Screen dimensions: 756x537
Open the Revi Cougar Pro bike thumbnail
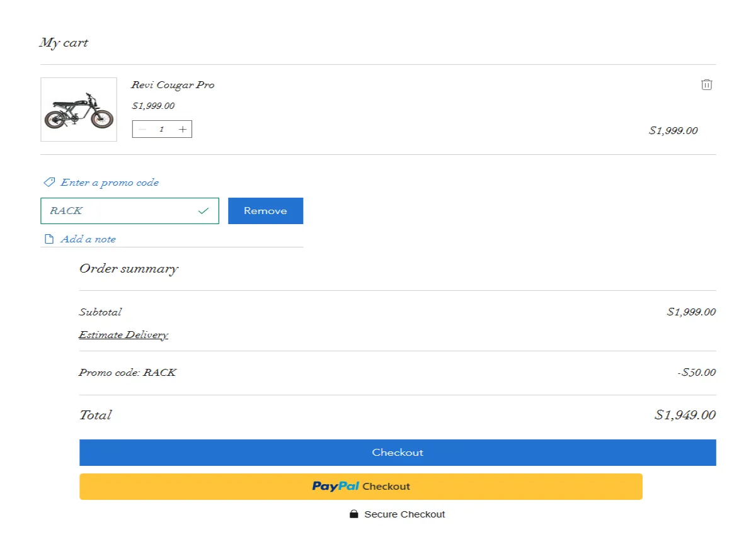79,110
